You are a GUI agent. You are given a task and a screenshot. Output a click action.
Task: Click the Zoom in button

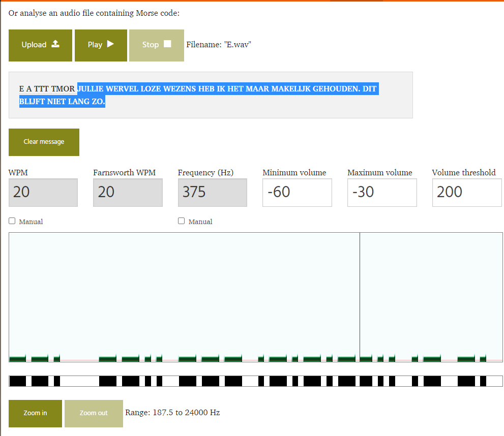[35, 413]
